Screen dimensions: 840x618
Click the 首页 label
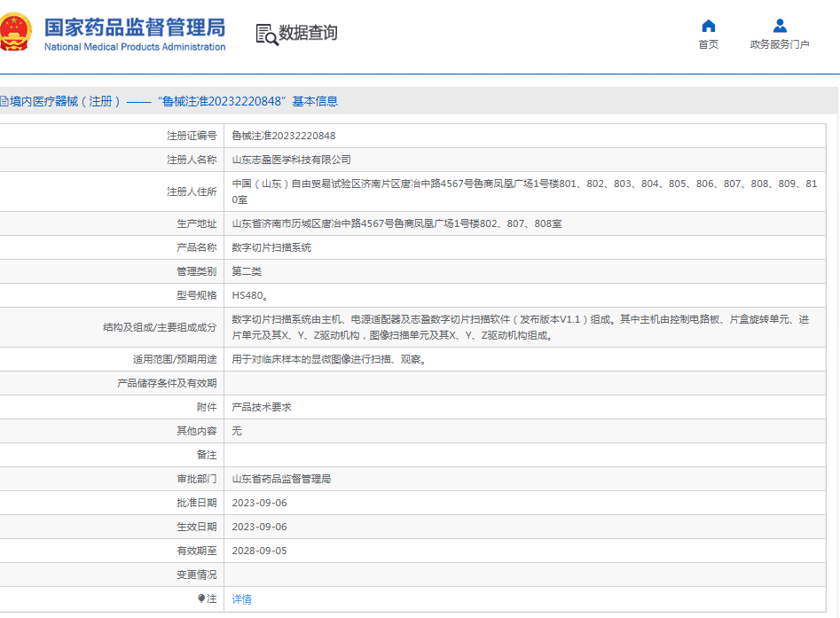pos(708,44)
